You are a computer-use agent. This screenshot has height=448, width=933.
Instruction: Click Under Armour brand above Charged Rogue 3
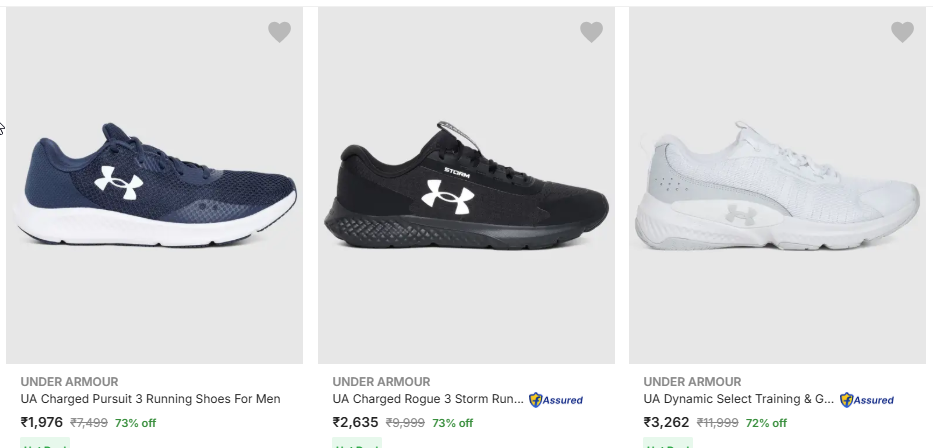coord(381,381)
